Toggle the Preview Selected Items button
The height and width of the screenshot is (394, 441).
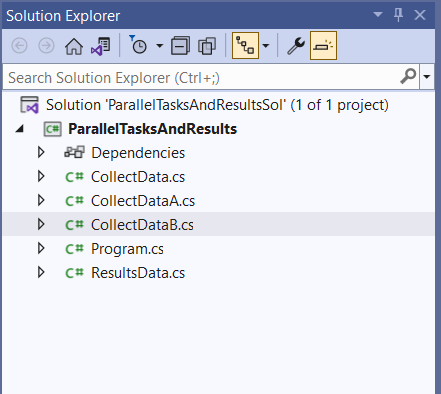tap(323, 46)
